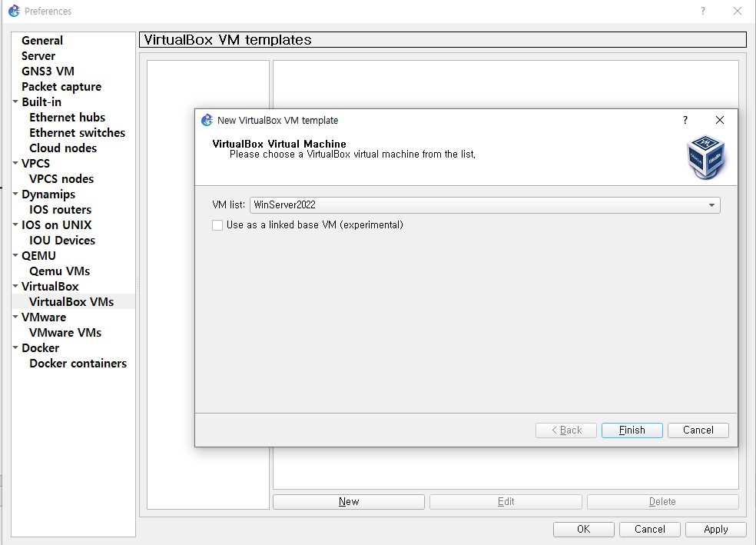
Task: Select VPCS category
Action: 35,164
